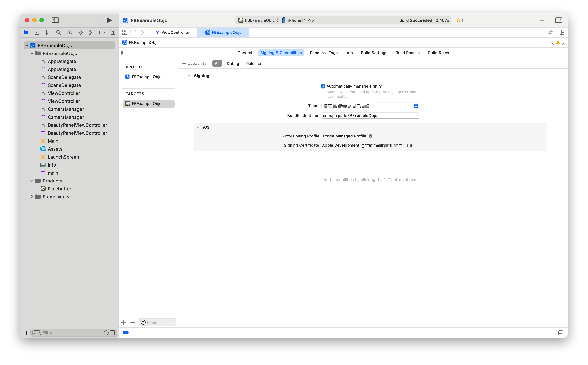Click the Run button to build

coord(109,20)
